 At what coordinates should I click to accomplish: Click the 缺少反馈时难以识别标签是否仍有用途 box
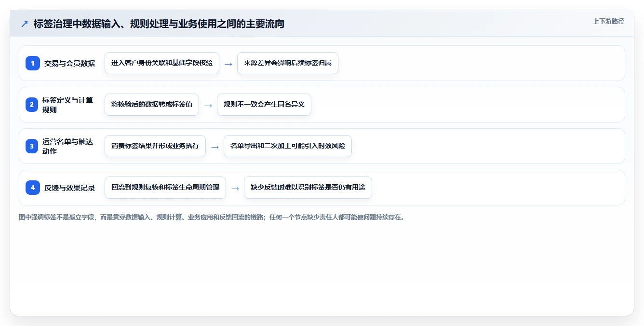click(308, 188)
